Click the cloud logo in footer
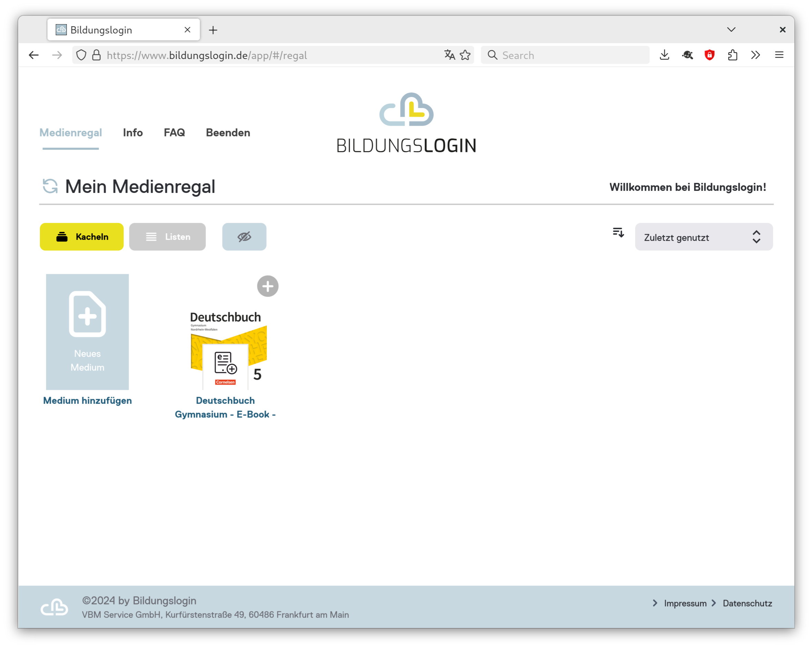The image size is (812, 648). coord(54,607)
